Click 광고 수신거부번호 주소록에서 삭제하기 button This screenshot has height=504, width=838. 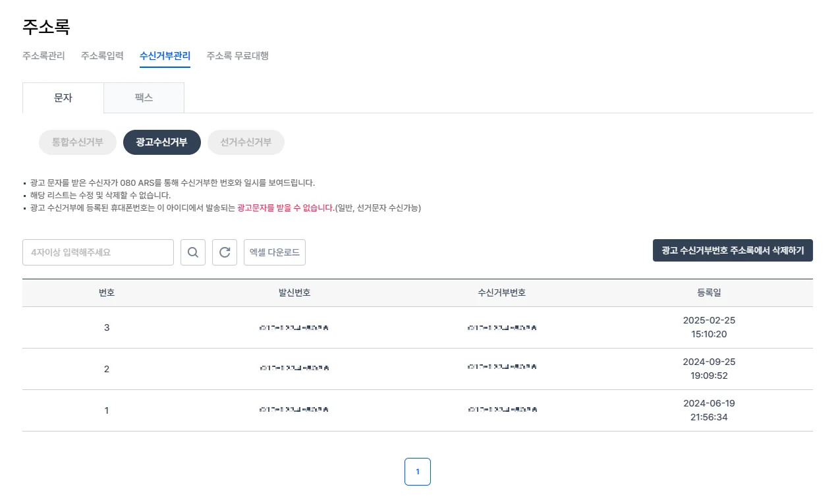733,250
